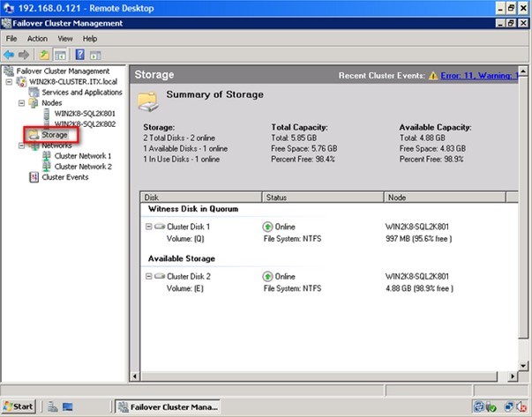Select Cluster Events in the tree
The height and width of the screenshot is (417, 532).
[65, 177]
